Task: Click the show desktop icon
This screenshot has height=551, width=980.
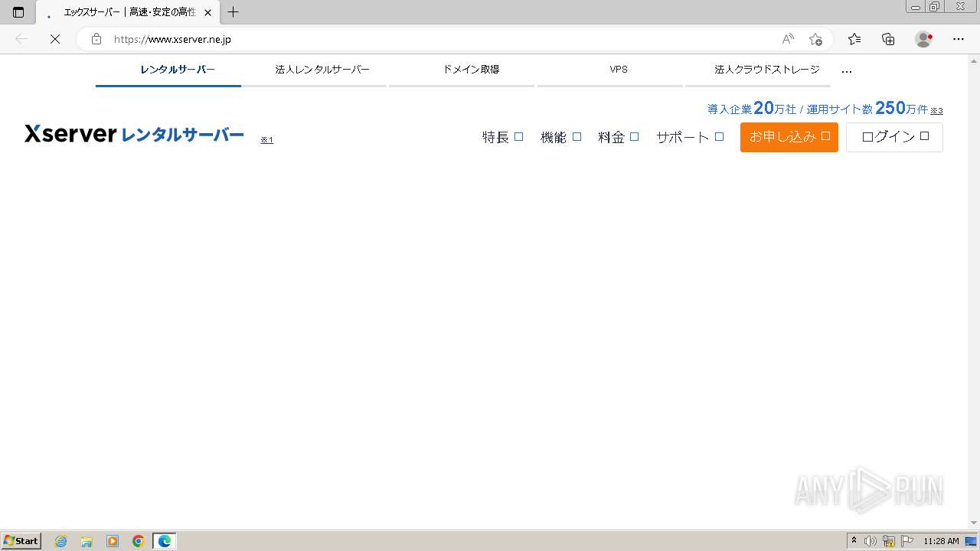Action: point(972,541)
